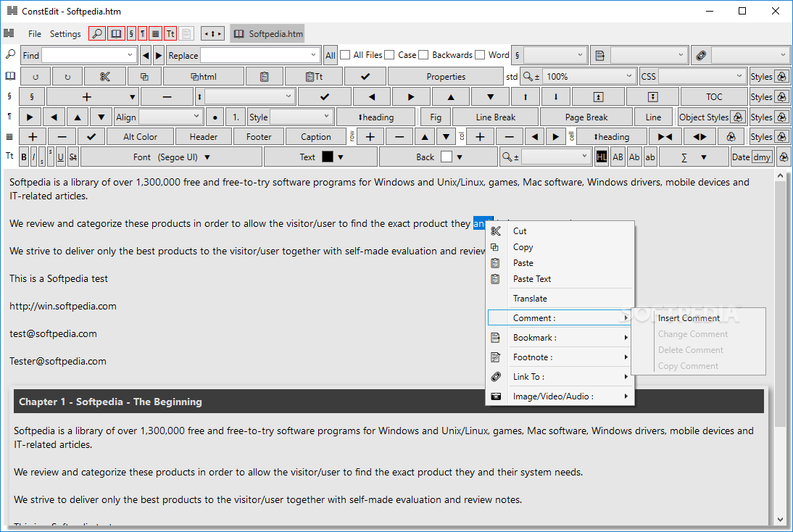Toggle the red-outlined book toolbar button
This screenshot has width=793, height=532.
(116, 34)
